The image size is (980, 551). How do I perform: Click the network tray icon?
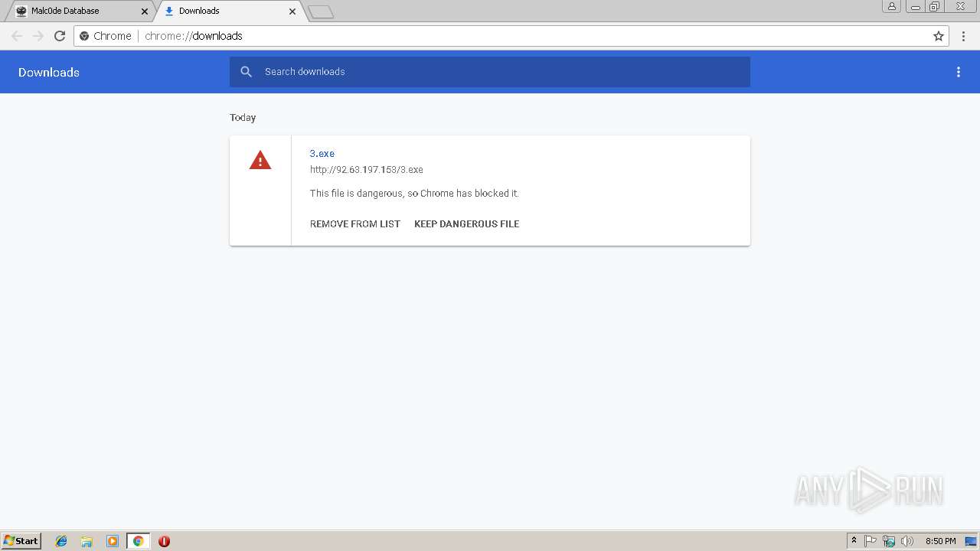tap(889, 541)
